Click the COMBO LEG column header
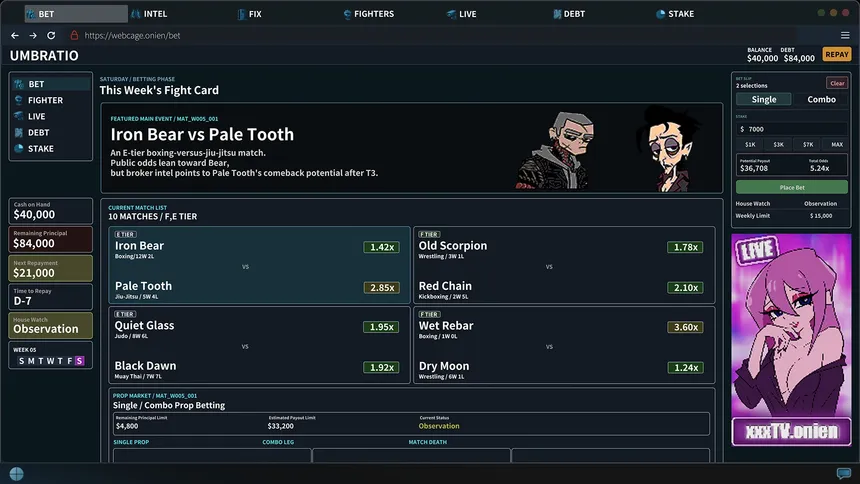Screen dimensions: 860x484 tap(278, 442)
